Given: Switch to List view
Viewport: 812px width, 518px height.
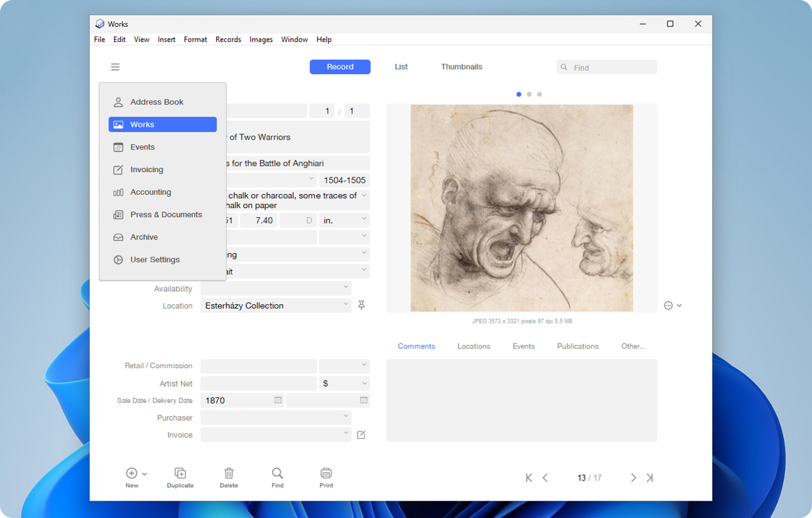Looking at the screenshot, I should (401, 67).
